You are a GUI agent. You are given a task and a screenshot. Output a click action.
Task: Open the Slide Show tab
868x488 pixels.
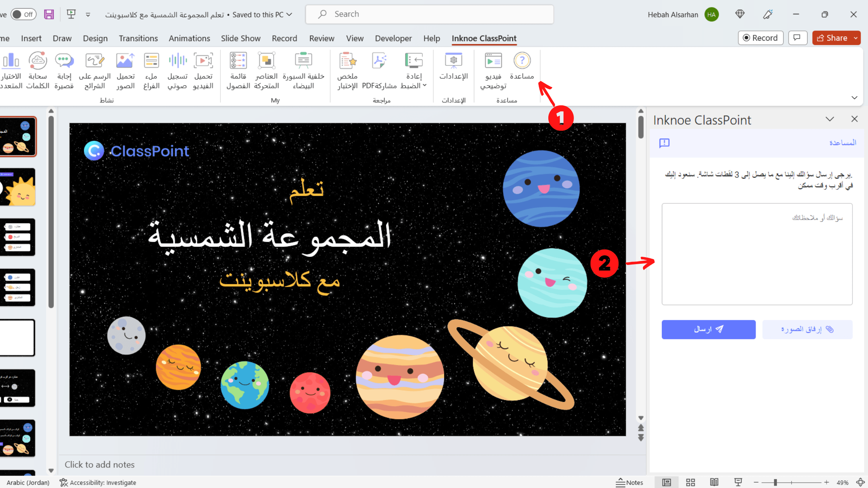(241, 38)
